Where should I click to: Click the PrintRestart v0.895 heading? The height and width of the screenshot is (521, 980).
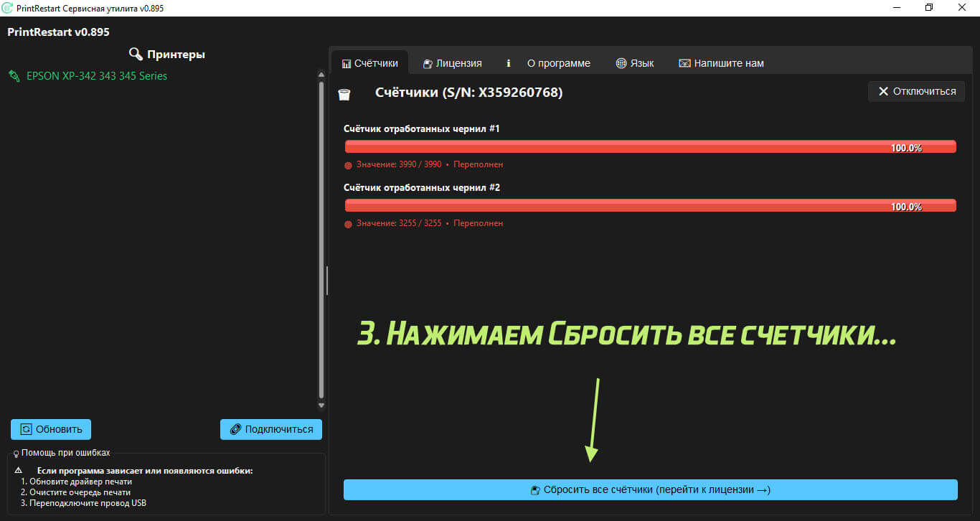58,32
